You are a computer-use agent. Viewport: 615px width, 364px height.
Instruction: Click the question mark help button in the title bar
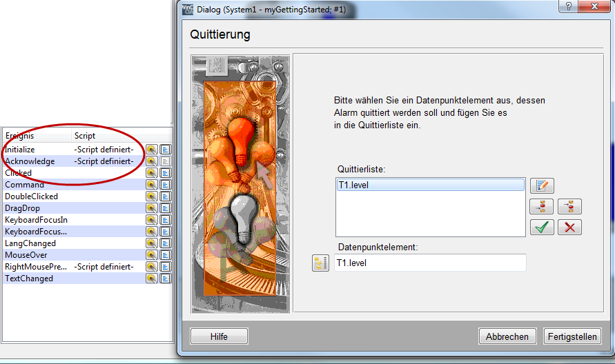(568, 6)
